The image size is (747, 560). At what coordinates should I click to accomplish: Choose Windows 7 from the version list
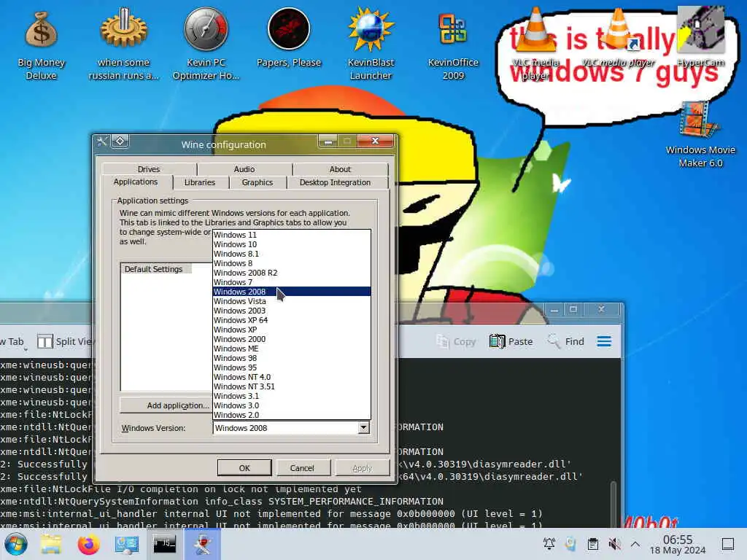coord(292,282)
